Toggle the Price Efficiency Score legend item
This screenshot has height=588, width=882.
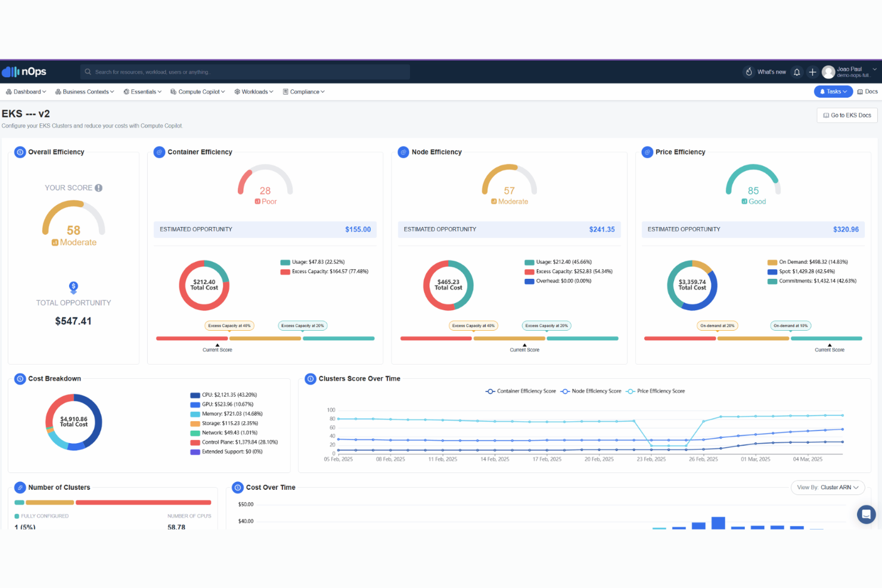(655, 391)
